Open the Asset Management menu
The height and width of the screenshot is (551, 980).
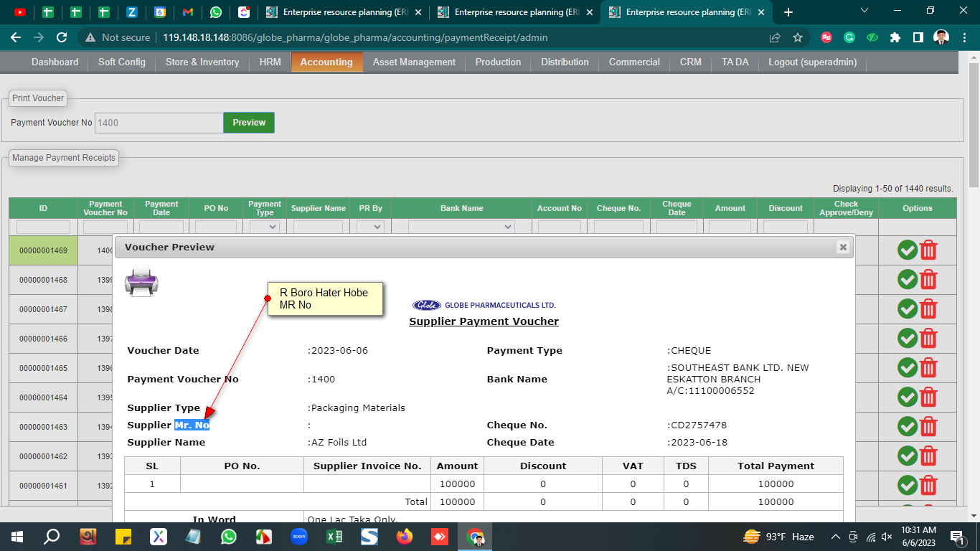[414, 62]
